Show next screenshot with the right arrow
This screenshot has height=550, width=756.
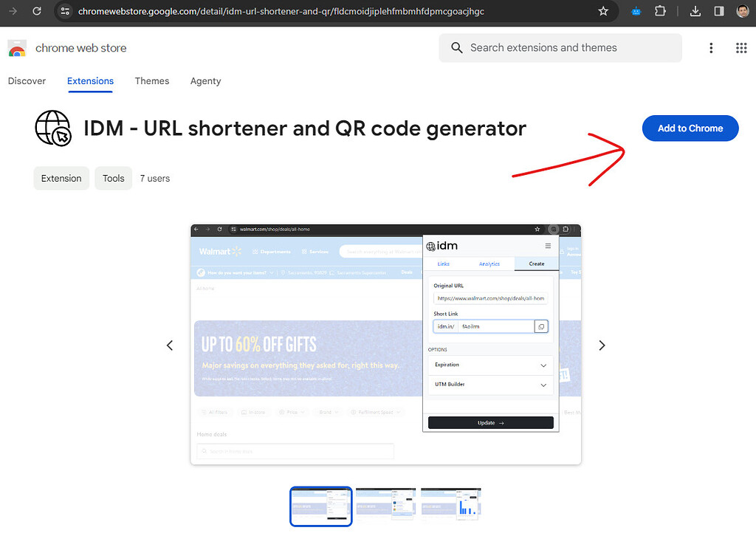click(x=602, y=345)
